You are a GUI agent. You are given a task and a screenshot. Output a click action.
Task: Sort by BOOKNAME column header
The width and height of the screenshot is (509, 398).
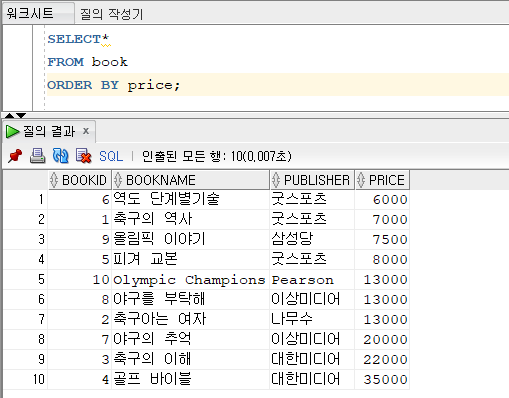coord(190,180)
